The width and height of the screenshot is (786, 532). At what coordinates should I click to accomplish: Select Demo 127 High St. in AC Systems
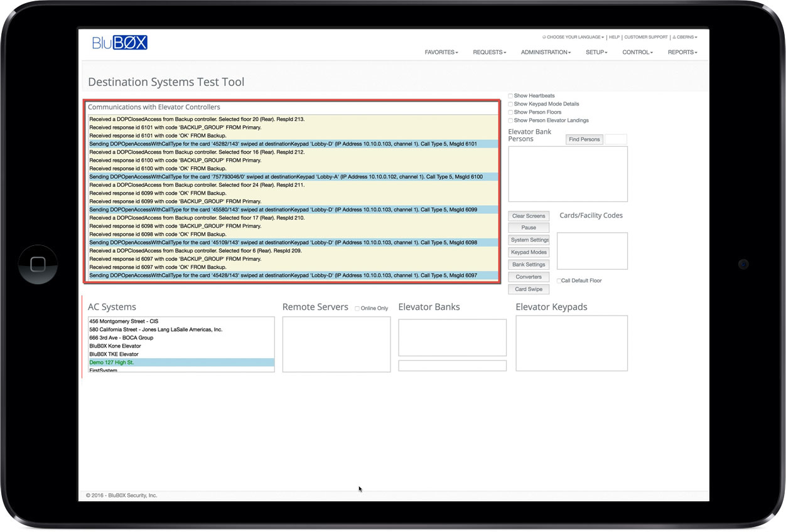(x=112, y=363)
